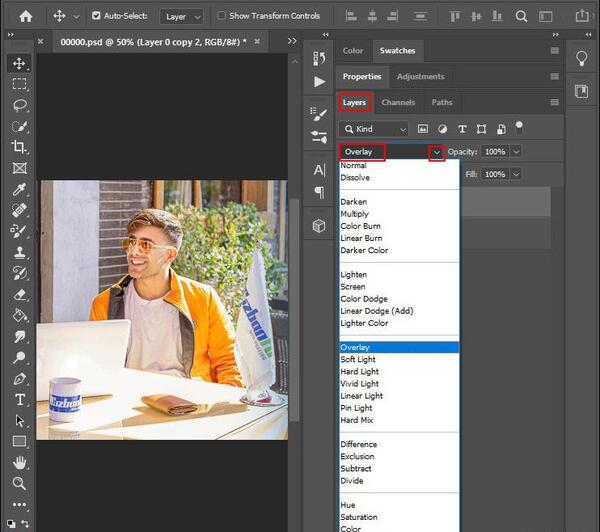This screenshot has width=600, height=532.
Task: Expand hidden document tabs double-arrow
Action: [292, 41]
